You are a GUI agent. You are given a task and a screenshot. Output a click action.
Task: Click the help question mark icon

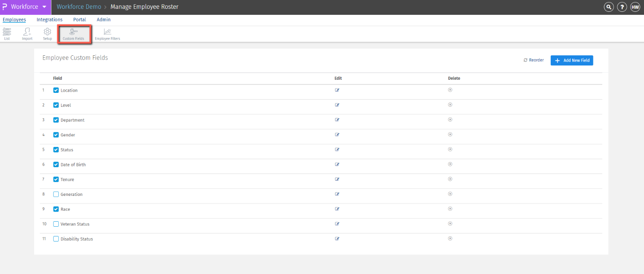pos(622,7)
